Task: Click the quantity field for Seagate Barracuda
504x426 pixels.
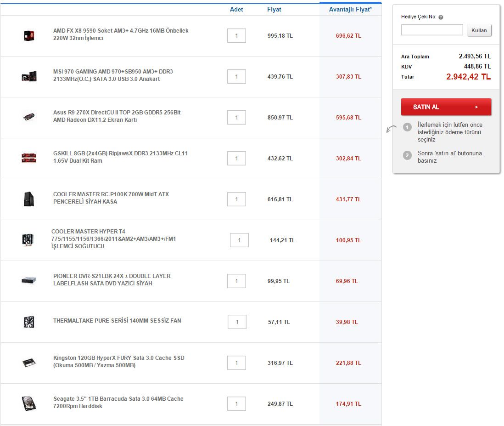Action: tap(236, 404)
